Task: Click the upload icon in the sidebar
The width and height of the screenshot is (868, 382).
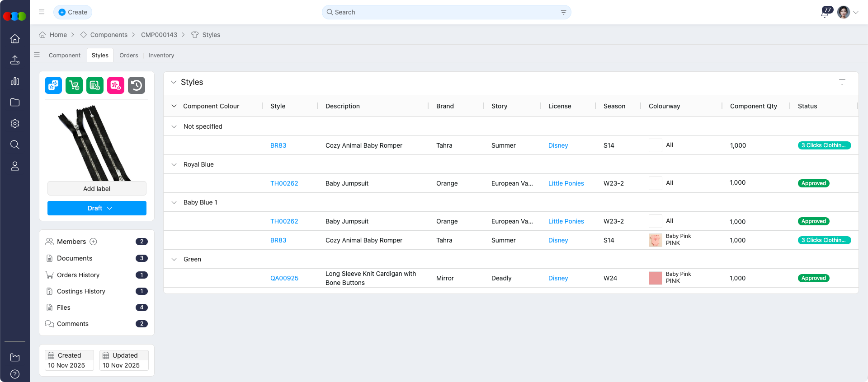Action: coord(15,60)
